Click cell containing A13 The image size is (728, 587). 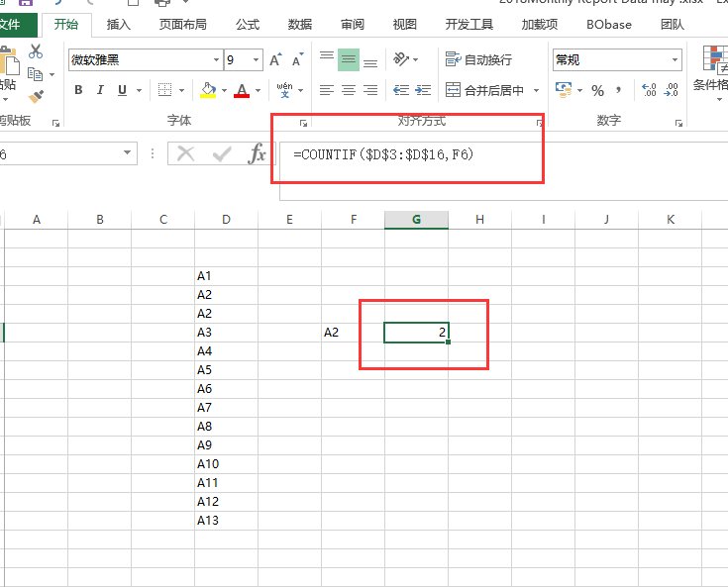tap(226, 520)
